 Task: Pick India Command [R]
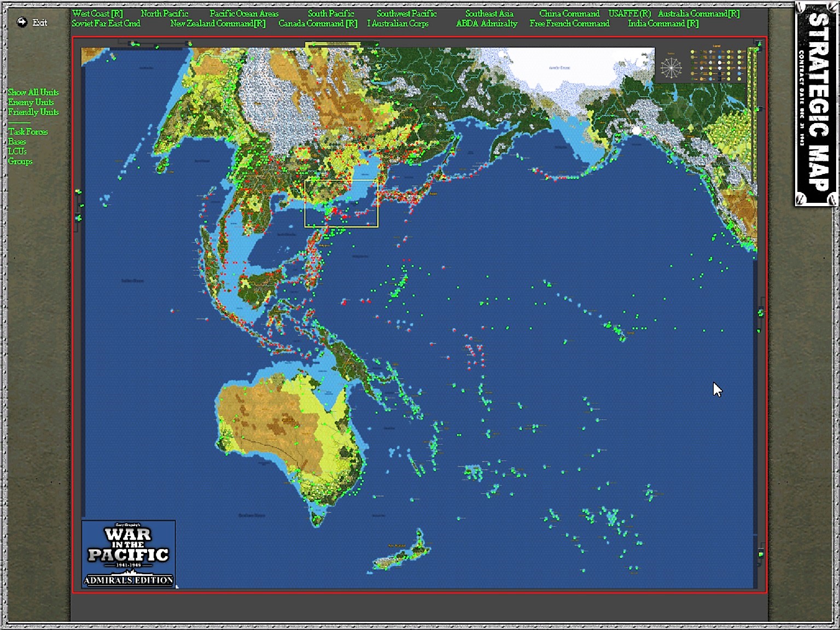[663, 24]
